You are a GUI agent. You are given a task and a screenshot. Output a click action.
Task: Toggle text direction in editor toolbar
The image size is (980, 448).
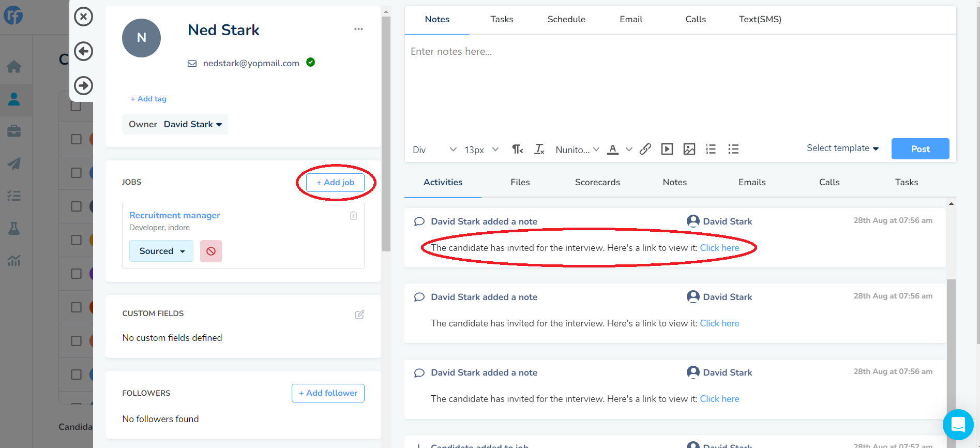[x=517, y=149]
